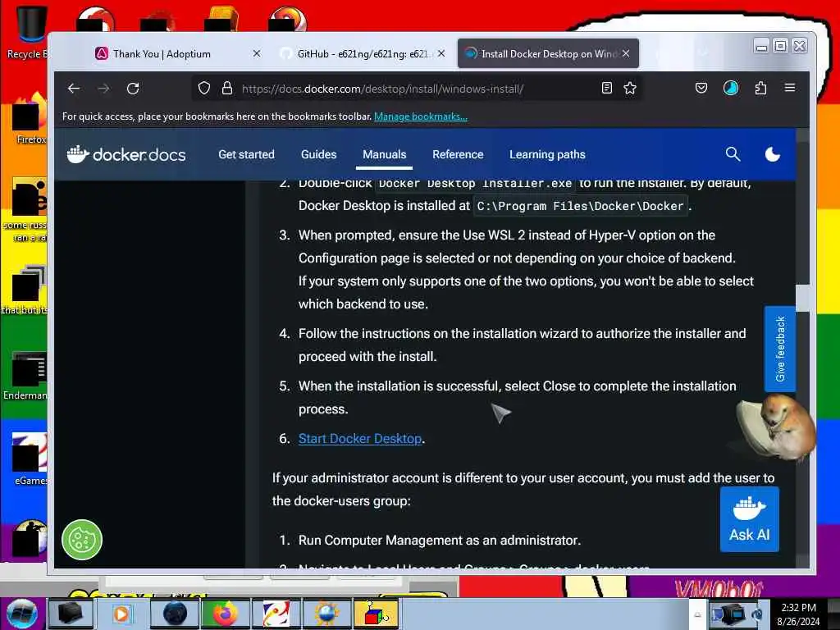
Task: Click the docker docs whale logo
Action: click(126, 154)
